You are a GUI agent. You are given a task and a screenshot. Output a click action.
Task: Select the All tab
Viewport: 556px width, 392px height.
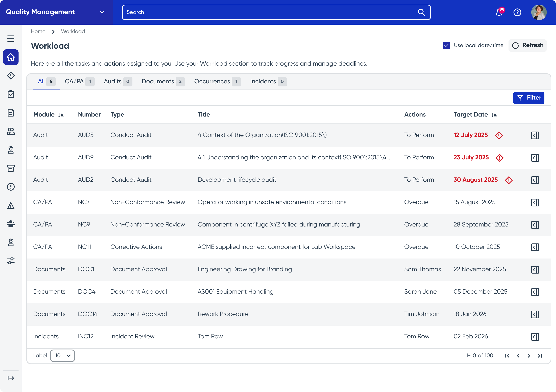[x=47, y=82]
